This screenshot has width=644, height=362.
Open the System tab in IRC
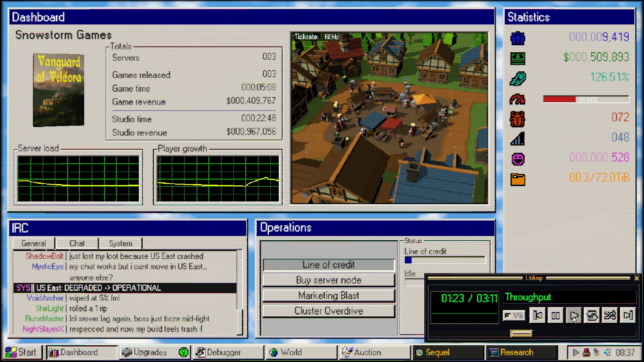120,243
